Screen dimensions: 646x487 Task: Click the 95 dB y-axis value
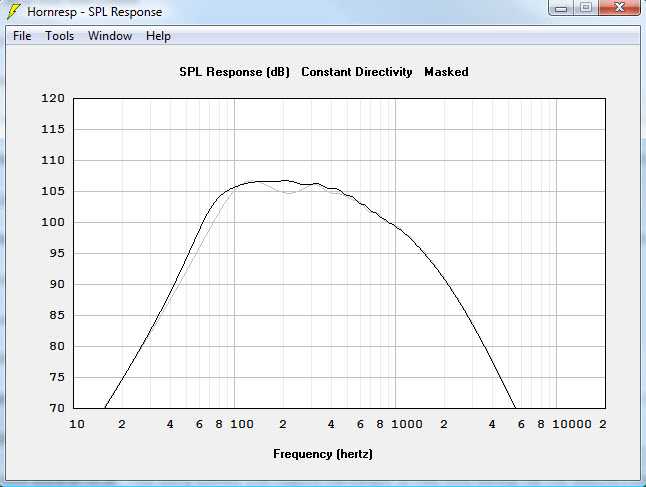57,253
